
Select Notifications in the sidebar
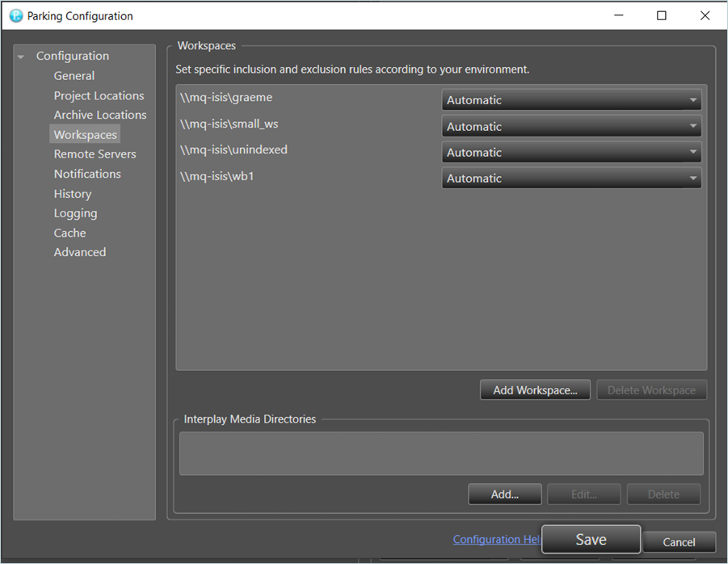[x=87, y=174]
